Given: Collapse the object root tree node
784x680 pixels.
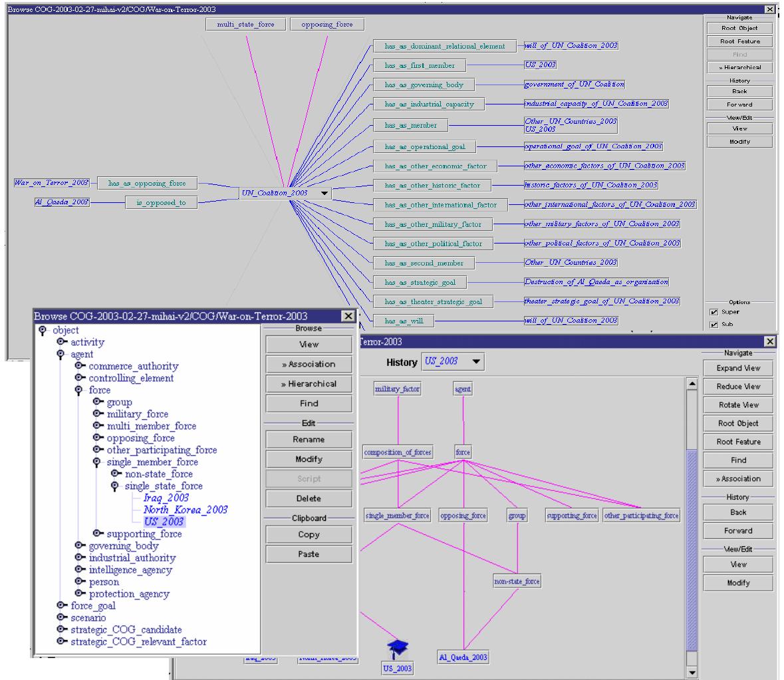Looking at the screenshot, I should [43, 330].
